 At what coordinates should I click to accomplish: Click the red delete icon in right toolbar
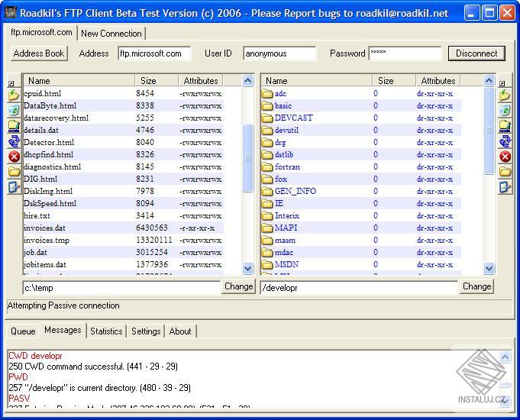505,156
